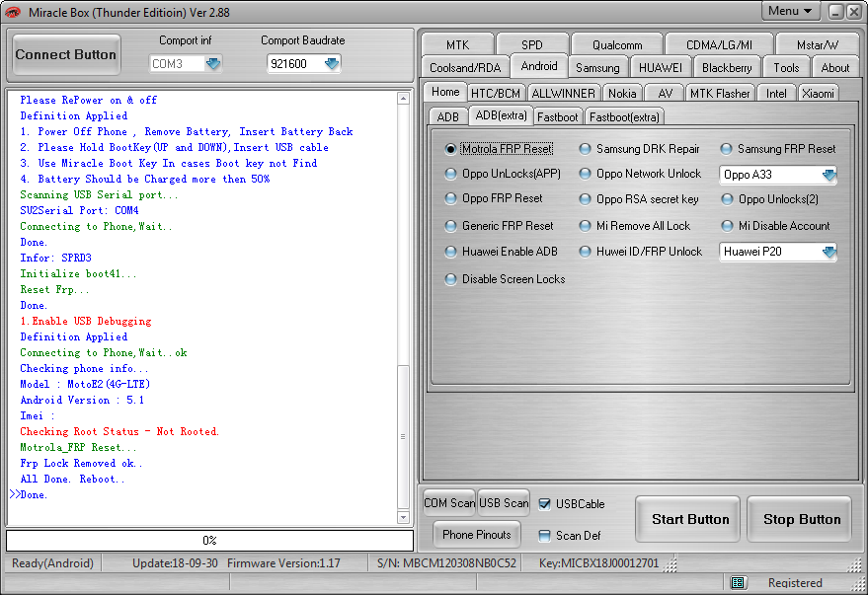
Task: Open the Comport inf COM3 dropdown
Action: point(213,63)
